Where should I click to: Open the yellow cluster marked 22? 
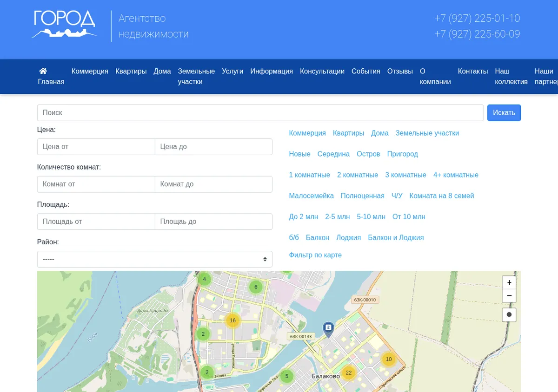click(x=349, y=372)
